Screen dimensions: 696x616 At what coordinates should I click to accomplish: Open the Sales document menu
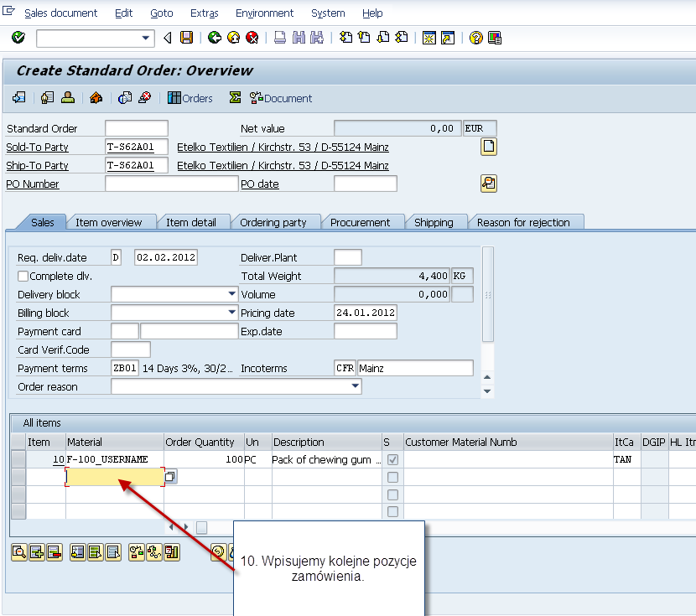click(61, 13)
